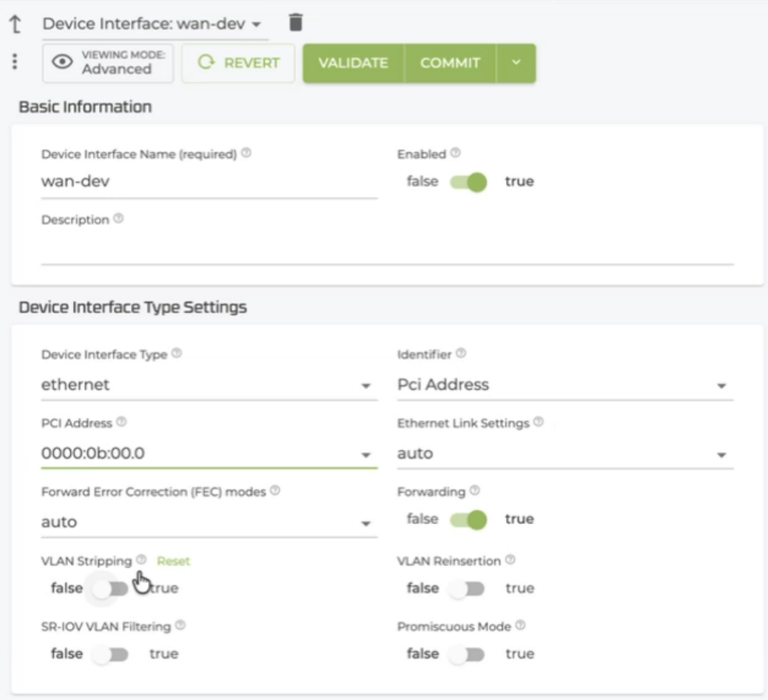Image resolution: width=768 pixels, height=700 pixels.
Task: Expand the Ethernet Link Settings dropdown
Action: tap(565, 454)
